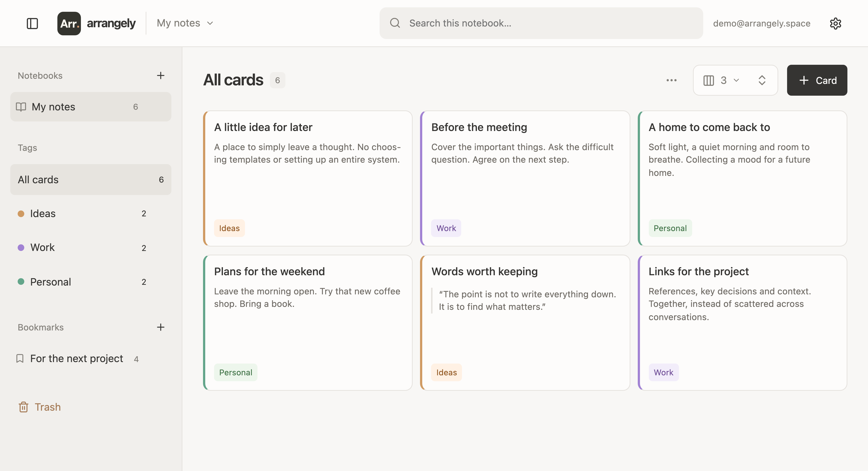Click the Notebooks section label
This screenshot has height=471, width=868.
[x=40, y=76]
